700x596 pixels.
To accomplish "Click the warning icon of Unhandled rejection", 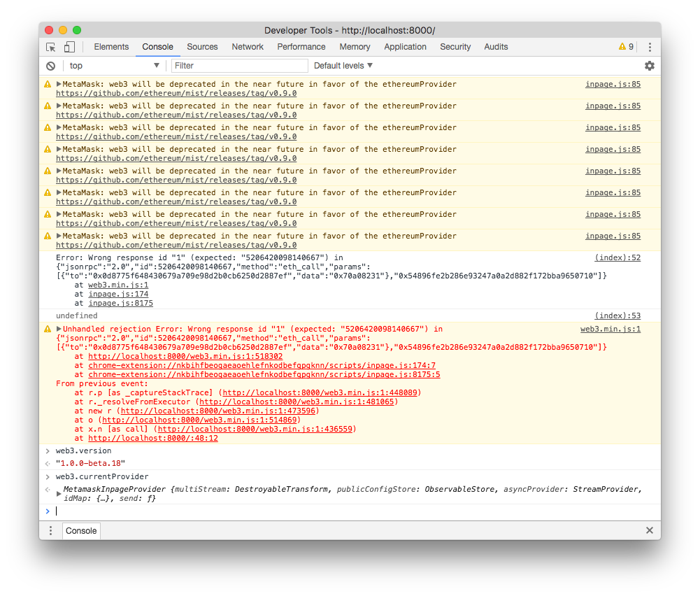I will [x=48, y=329].
